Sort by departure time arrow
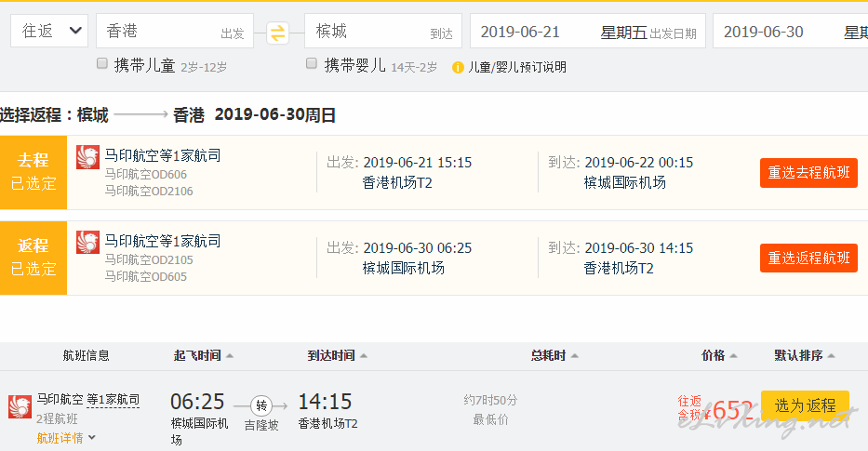Image resolution: width=868 pixels, height=451 pixels. [230, 356]
